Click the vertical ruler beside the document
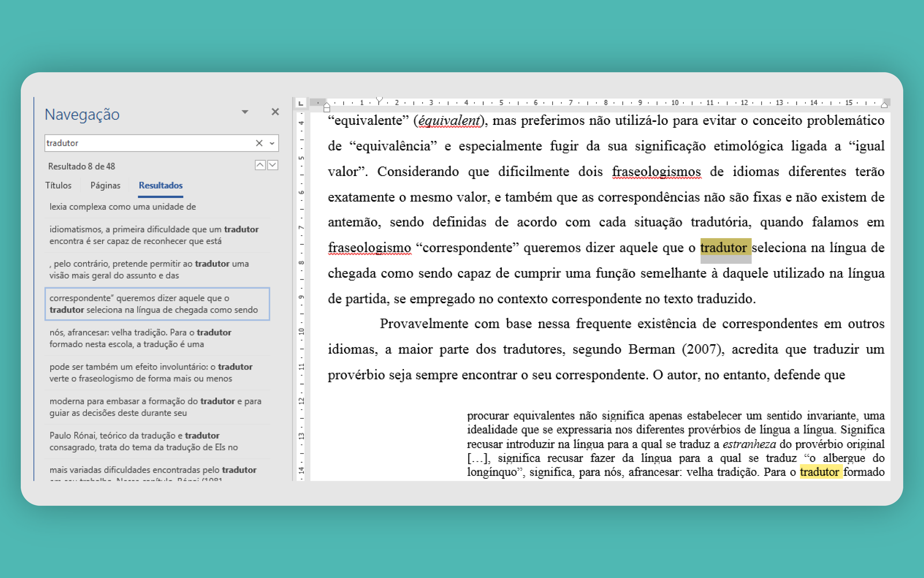Screen dimensions: 924x578 (301, 296)
